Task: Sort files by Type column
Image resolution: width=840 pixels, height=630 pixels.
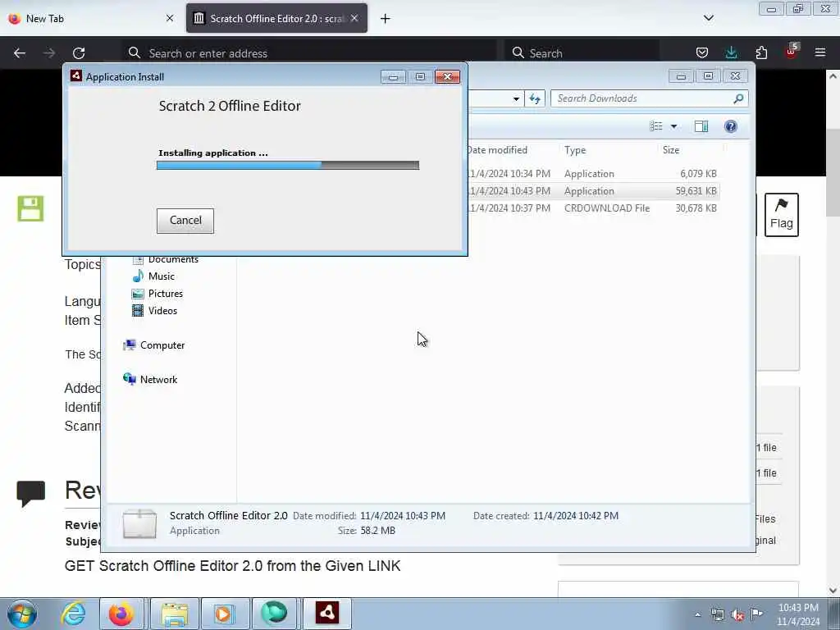Action: pos(608,151)
